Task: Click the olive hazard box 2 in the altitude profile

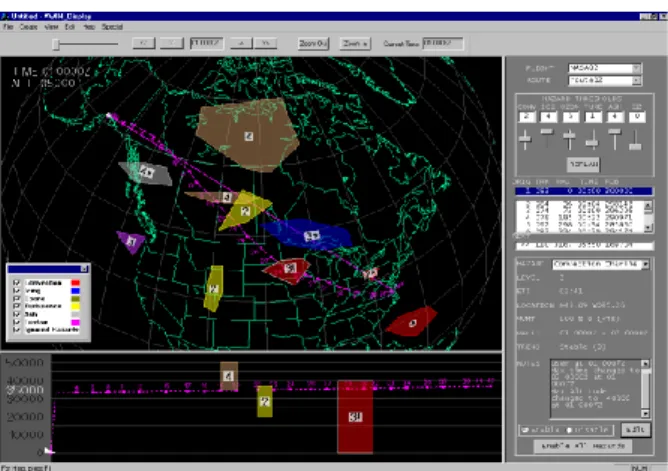Action: click(265, 401)
